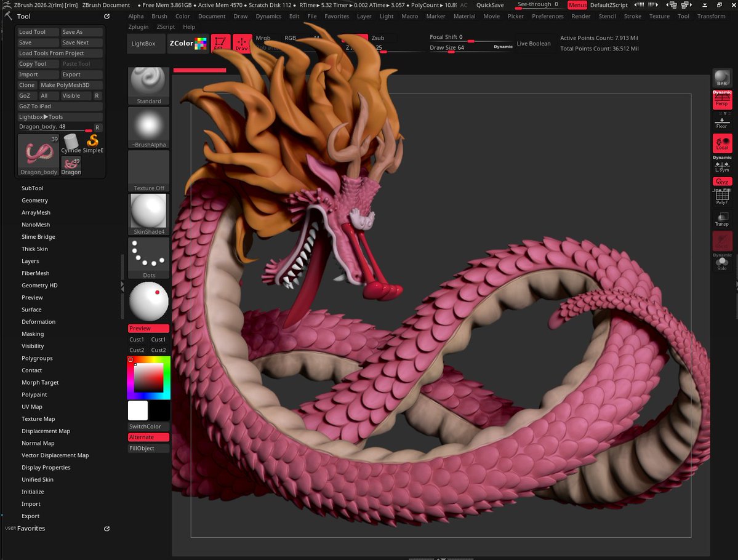Open the Render menu
Viewport: 738px width, 560px height.
pyautogui.click(x=581, y=16)
